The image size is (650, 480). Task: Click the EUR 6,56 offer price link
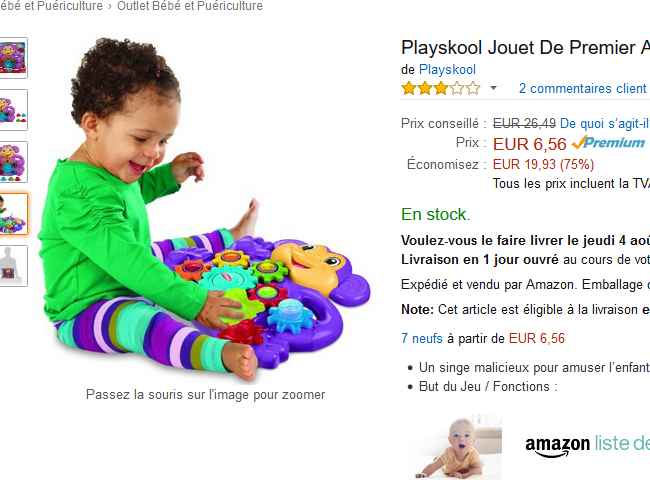tap(537, 338)
